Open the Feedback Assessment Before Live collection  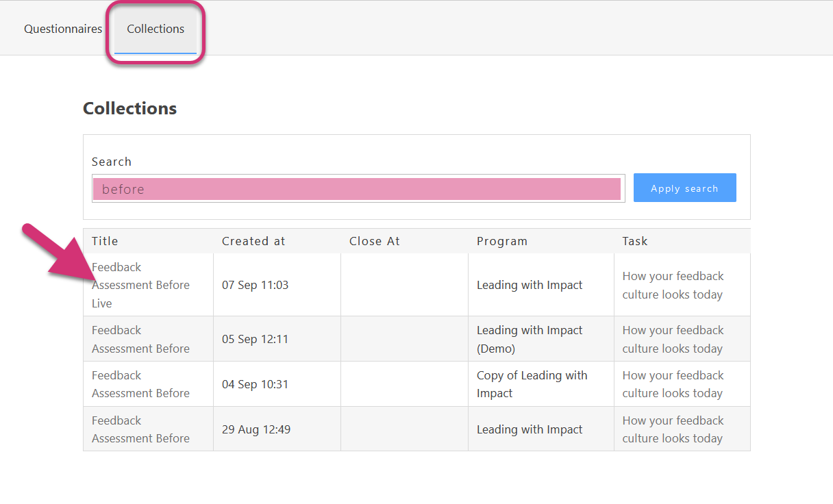pos(140,284)
